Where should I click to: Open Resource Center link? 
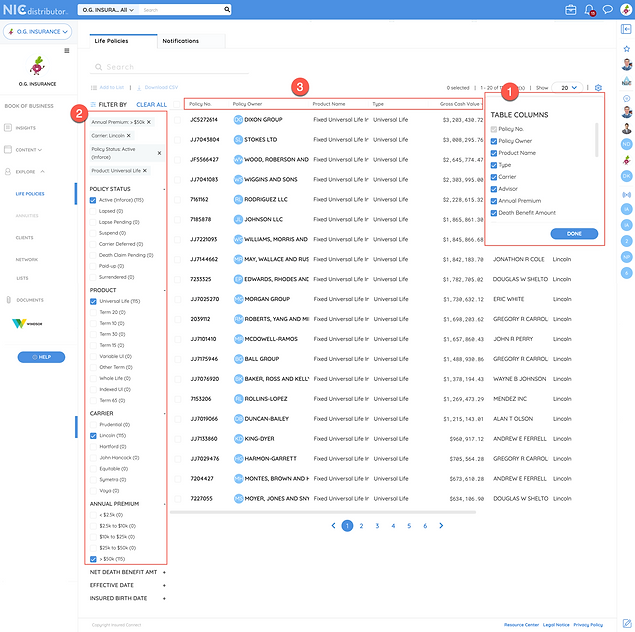[x=521, y=625]
